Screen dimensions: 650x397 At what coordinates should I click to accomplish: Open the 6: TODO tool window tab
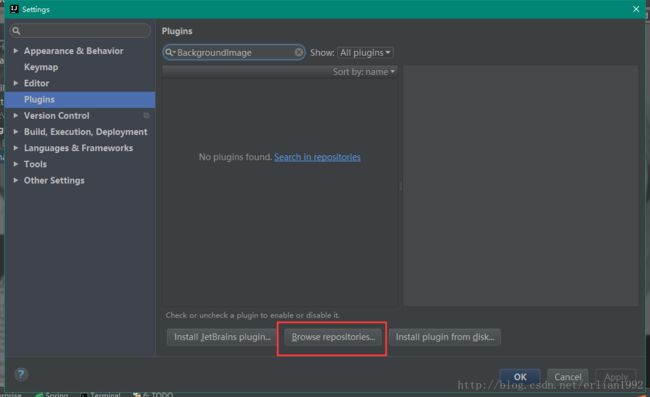click(x=153, y=395)
